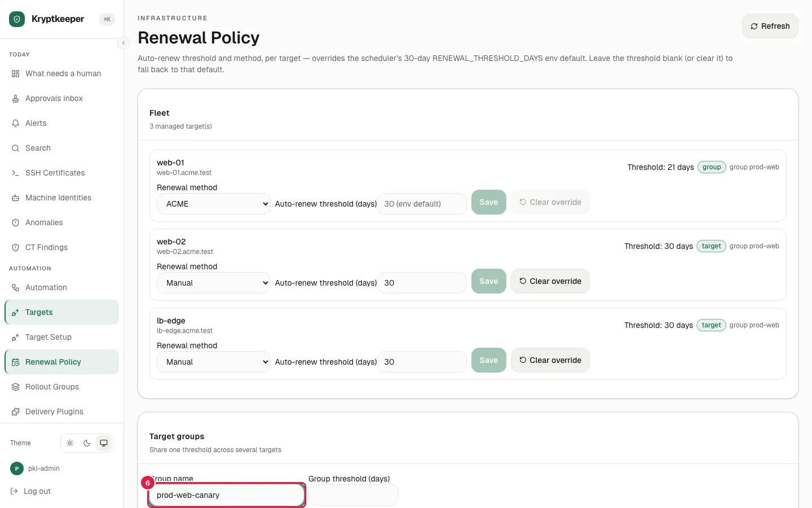Open Delivery Plugins page
This screenshot has height=508, width=812.
pyautogui.click(x=62, y=411)
